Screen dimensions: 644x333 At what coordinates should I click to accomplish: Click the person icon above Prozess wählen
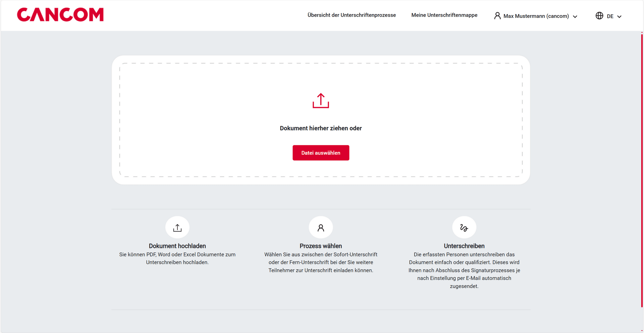click(x=321, y=227)
